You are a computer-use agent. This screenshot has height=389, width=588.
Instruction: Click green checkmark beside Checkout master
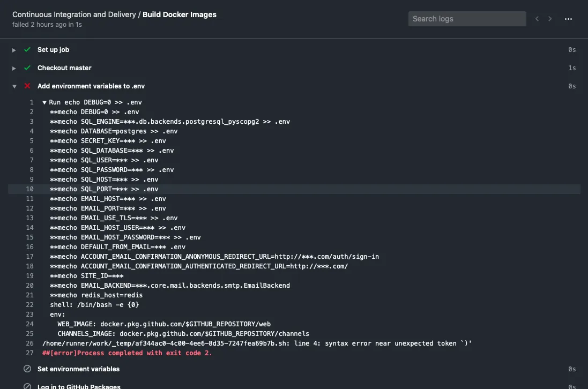click(x=27, y=68)
